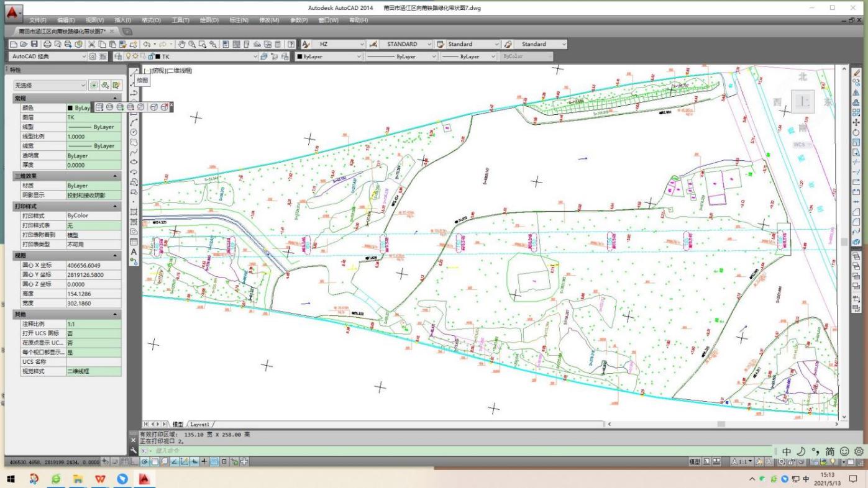The image size is (868, 488).
Task: Click the Dimension Style icon beside STANDARD
Action: tap(373, 44)
